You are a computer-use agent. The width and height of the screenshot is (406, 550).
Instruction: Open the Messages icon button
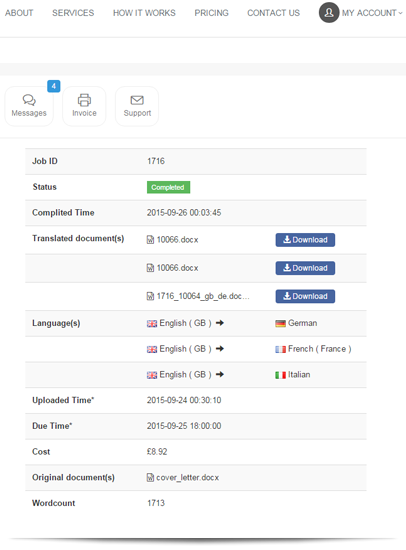point(29,106)
